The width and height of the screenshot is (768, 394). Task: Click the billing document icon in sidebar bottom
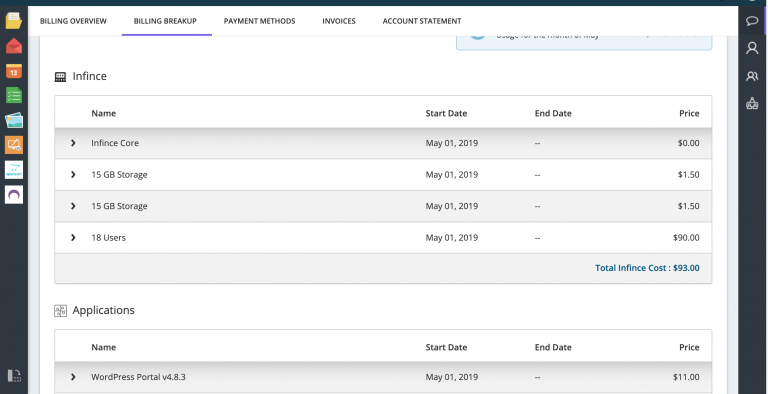(x=14, y=375)
